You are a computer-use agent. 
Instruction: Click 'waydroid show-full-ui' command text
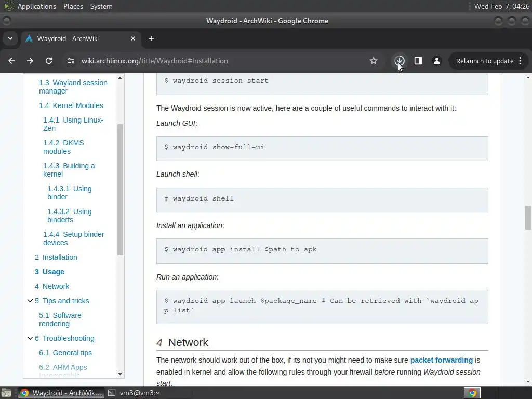pos(218,147)
